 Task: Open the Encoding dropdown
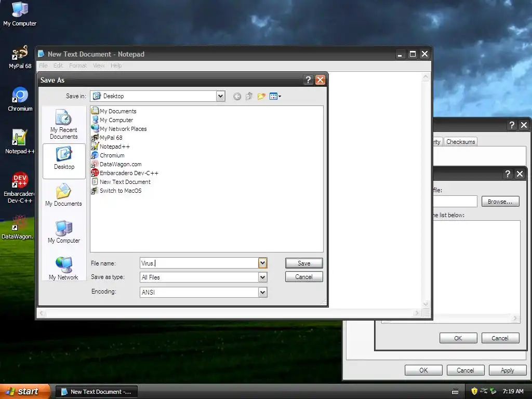262,292
